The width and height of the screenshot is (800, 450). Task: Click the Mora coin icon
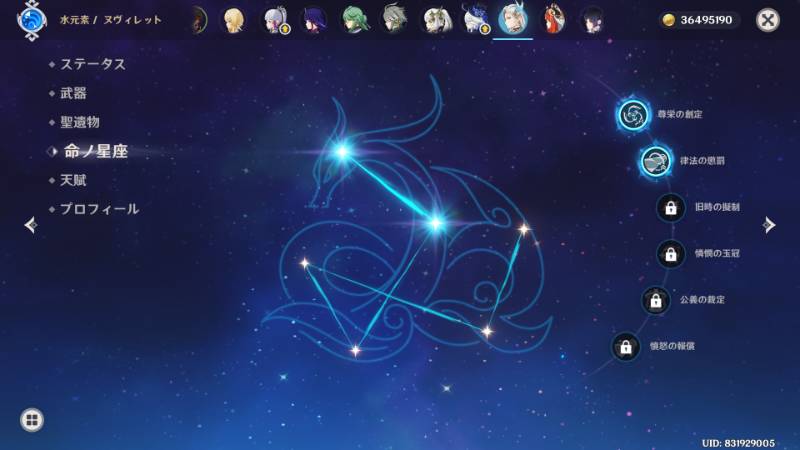tap(668, 20)
